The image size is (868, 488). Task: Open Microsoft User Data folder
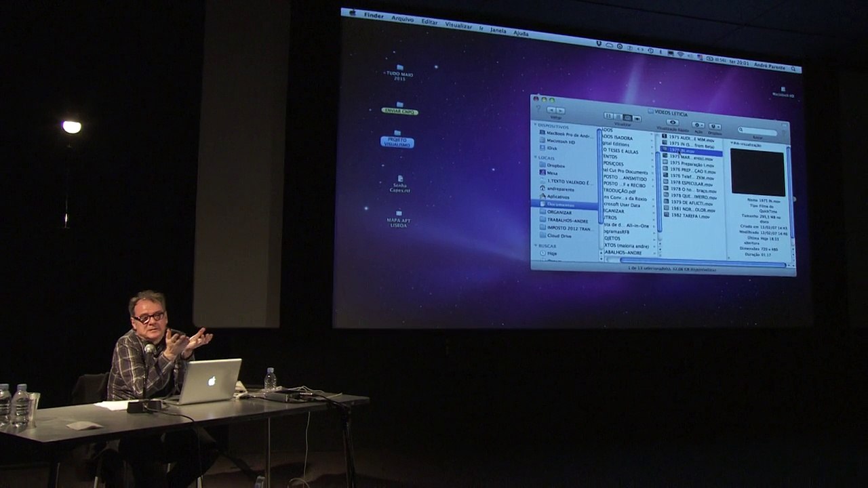[621, 205]
